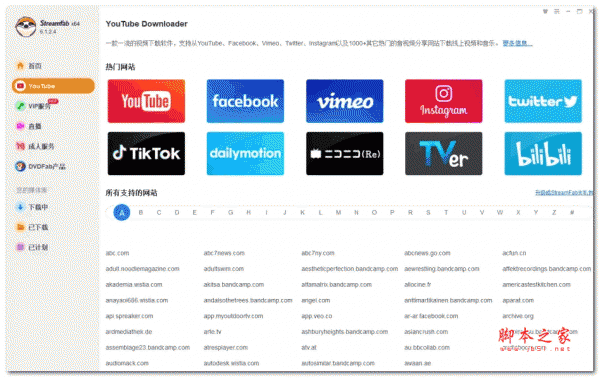This screenshot has height=378, width=600.
Task: Click the DVDFab product icon
Action: [x=20, y=166]
